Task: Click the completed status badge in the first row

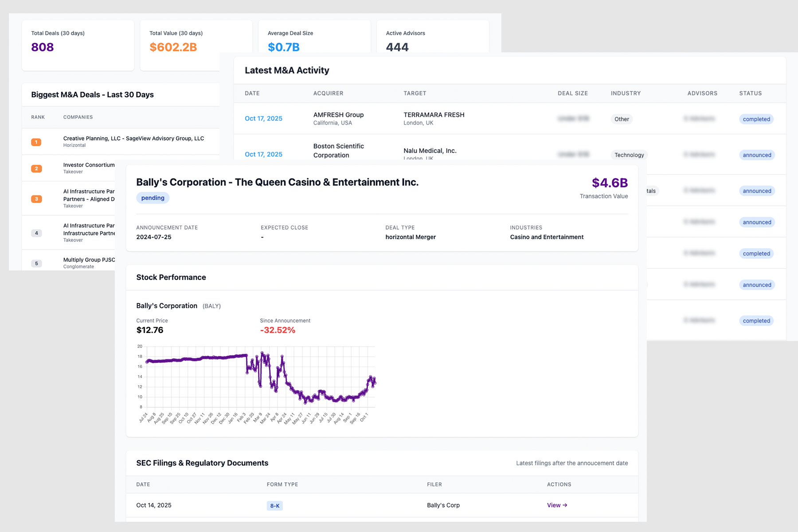Action: [756, 119]
